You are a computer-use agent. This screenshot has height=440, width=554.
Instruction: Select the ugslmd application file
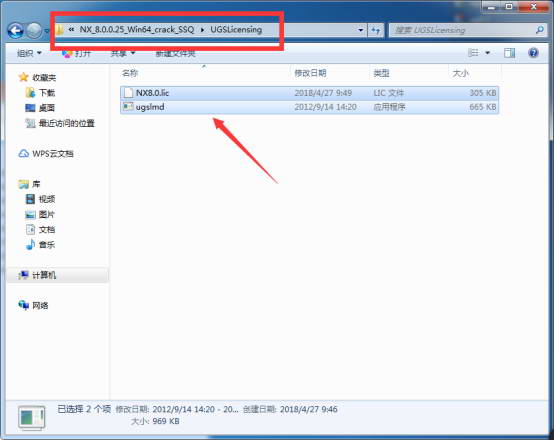coord(309,107)
